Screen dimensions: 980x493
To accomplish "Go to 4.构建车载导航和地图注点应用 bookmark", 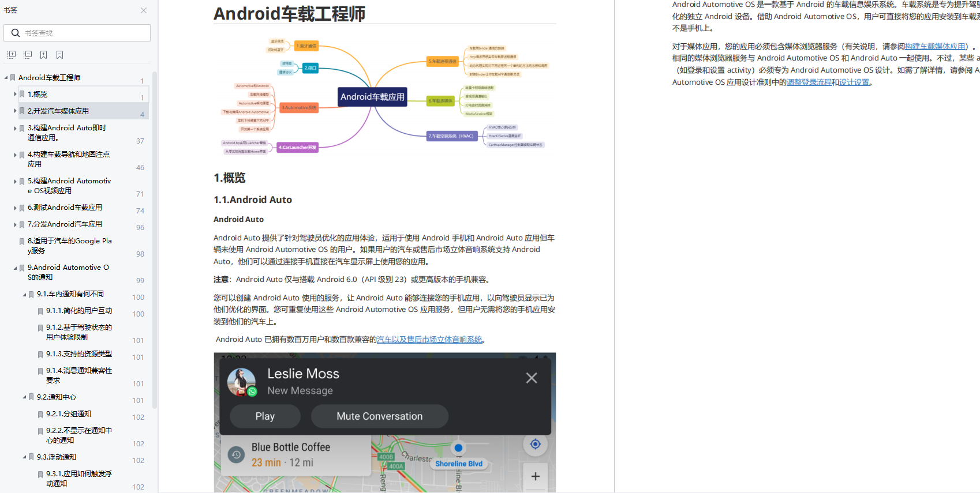I will (x=69, y=159).
